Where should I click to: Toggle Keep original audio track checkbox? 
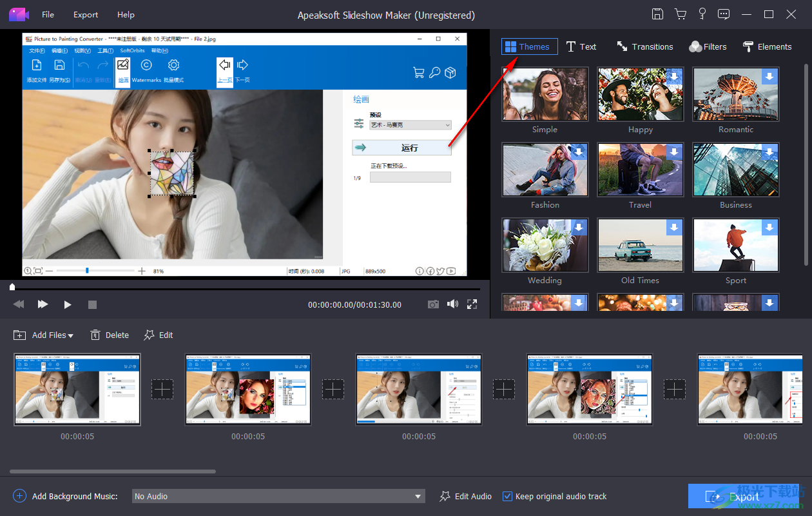click(507, 496)
